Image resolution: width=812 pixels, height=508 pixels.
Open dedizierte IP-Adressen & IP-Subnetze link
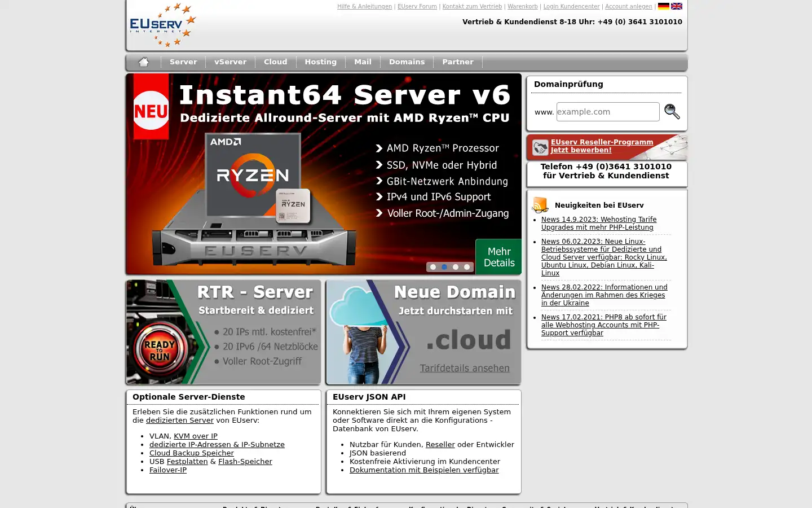(217, 445)
